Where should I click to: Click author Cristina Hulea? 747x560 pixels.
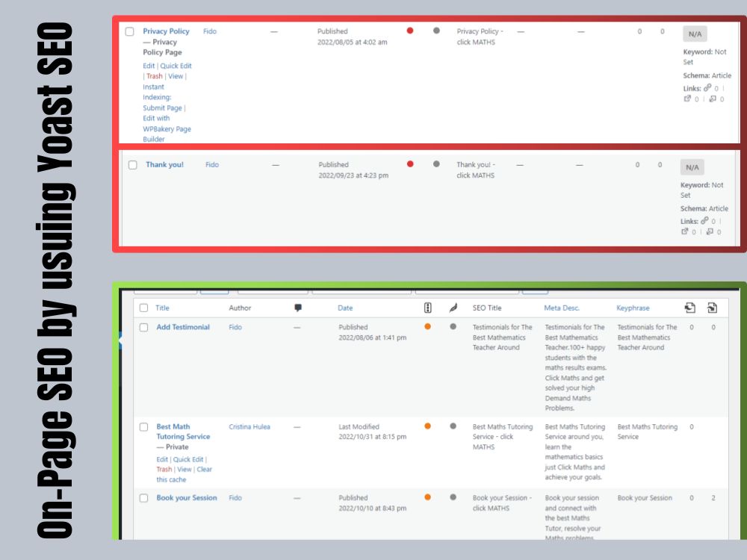[x=249, y=426]
